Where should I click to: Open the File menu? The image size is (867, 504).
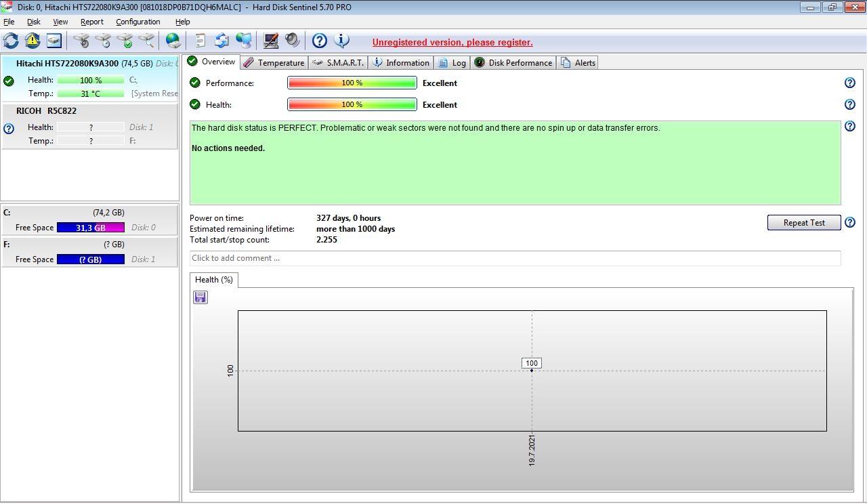pyautogui.click(x=9, y=22)
